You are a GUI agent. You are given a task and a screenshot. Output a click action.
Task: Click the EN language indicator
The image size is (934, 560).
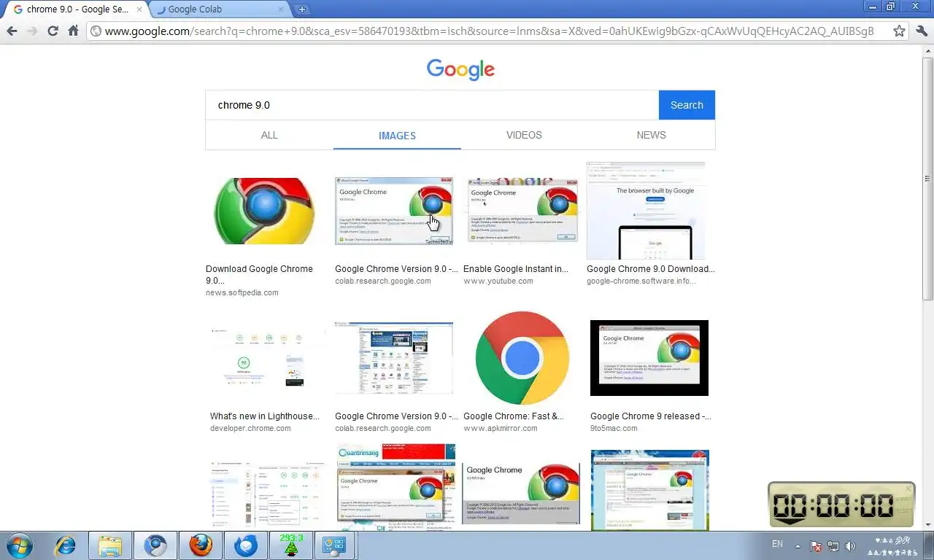click(777, 544)
